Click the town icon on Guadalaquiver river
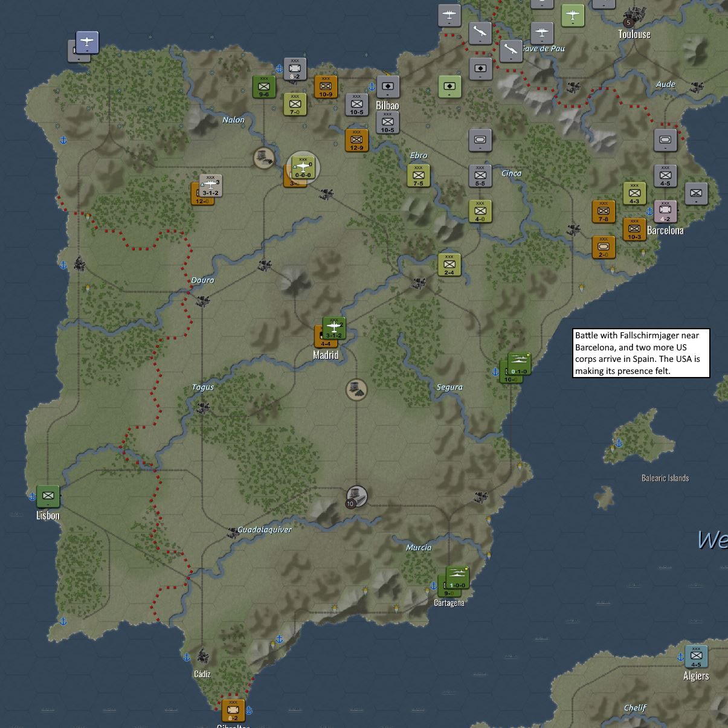 pos(233,532)
